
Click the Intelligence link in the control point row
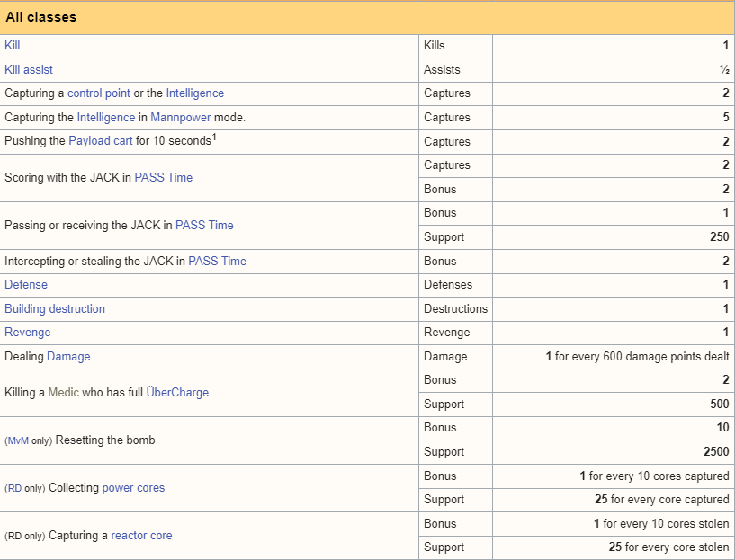point(195,93)
